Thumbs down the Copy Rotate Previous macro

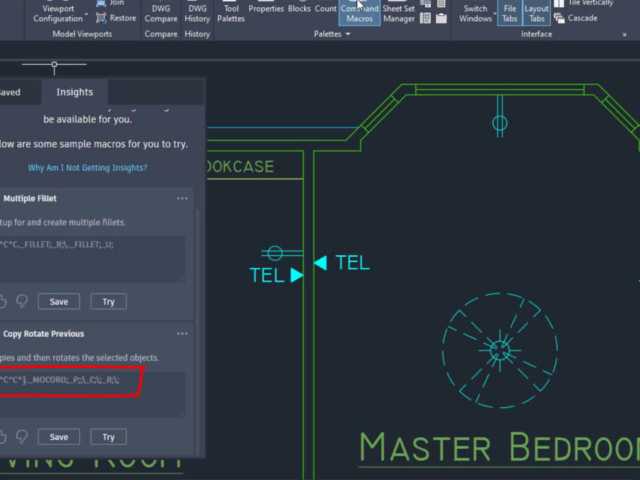pyautogui.click(x=22, y=436)
